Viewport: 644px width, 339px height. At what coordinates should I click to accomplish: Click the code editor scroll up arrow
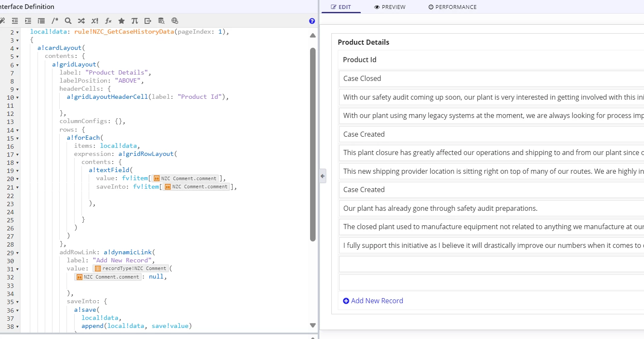pos(313,35)
